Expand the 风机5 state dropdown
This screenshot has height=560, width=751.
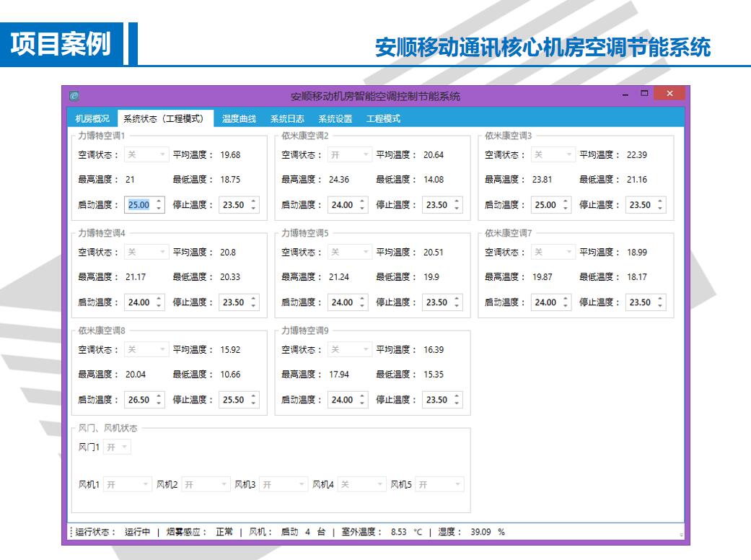(439, 485)
